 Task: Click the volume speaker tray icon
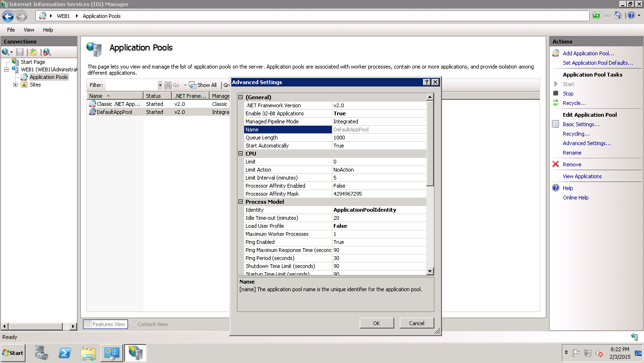click(599, 353)
